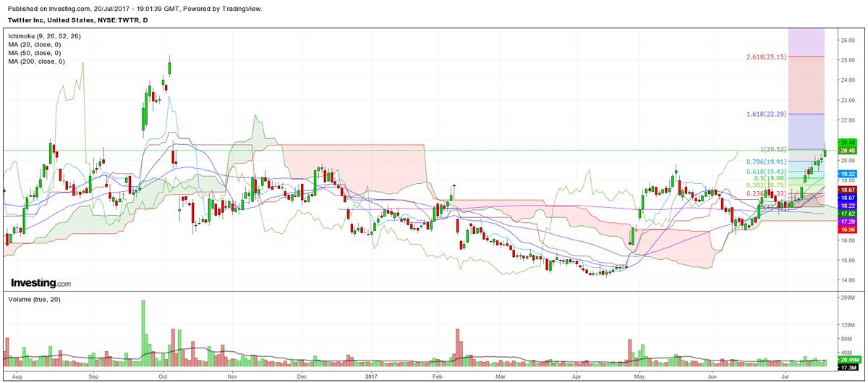
Task: Click the dark red 18.67 price tag
Action: (x=846, y=190)
